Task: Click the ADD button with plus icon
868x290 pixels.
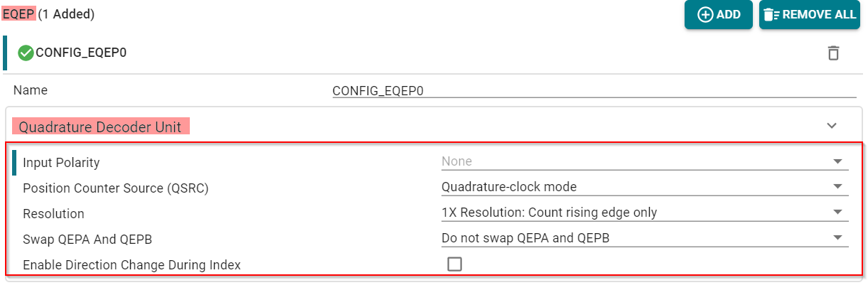Action: (718, 14)
